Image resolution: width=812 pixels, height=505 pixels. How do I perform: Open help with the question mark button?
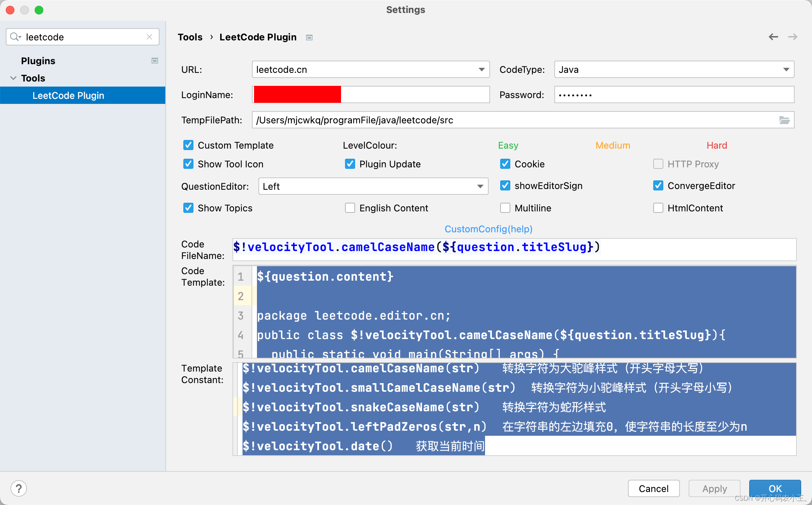19,488
